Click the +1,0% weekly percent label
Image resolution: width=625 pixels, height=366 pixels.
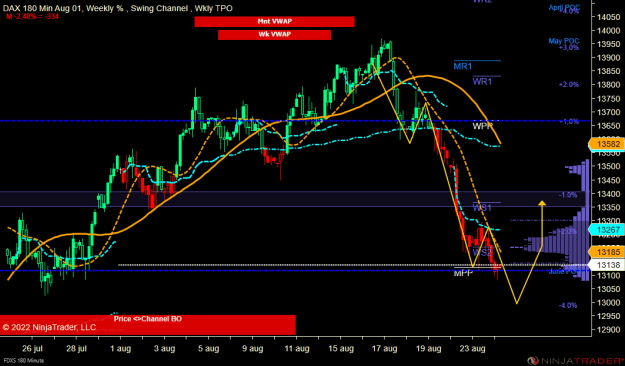(569, 121)
